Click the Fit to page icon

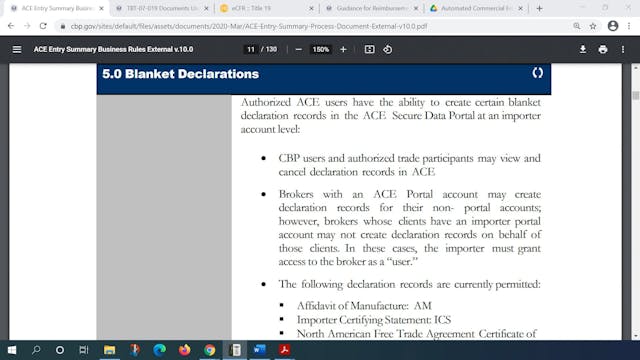[x=369, y=49]
